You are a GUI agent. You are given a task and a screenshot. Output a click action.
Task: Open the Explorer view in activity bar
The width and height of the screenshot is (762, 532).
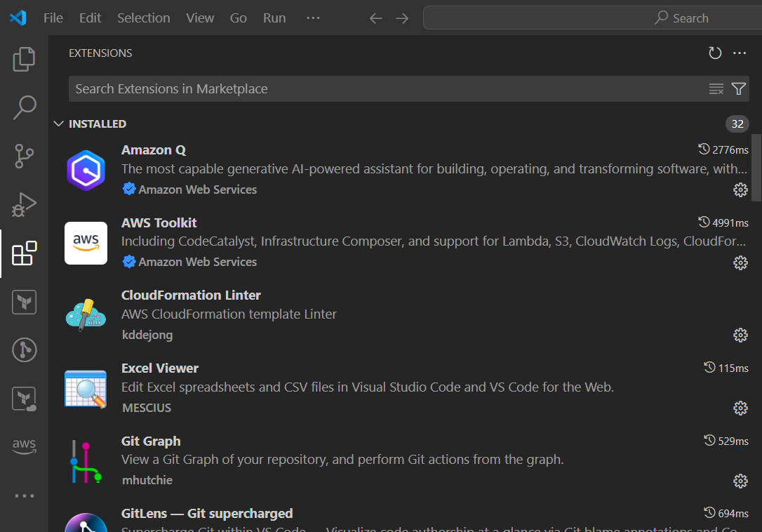[x=24, y=59]
